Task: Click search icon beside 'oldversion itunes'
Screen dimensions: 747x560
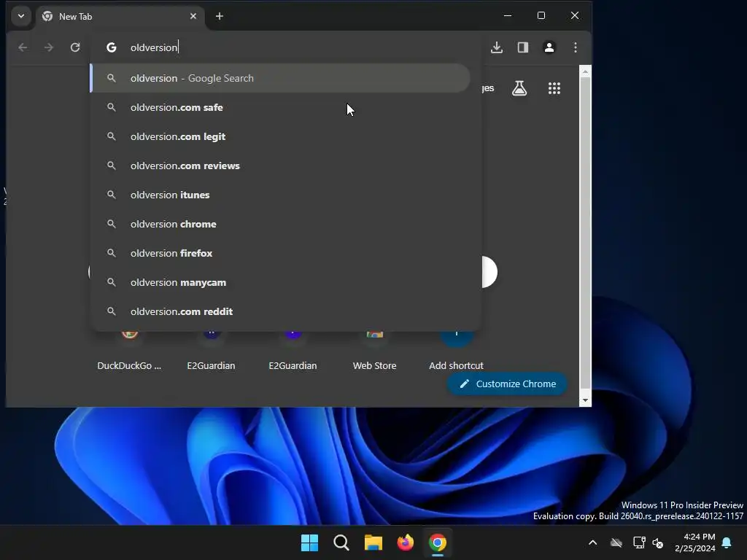Action: pyautogui.click(x=112, y=195)
